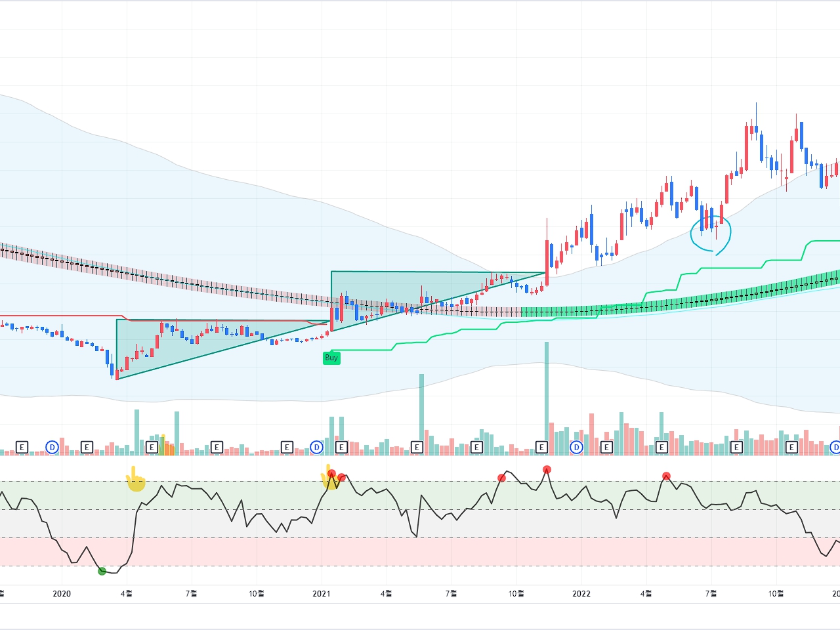Open the earnings E marker for February 2022
The width and height of the screenshot is (840, 630).
pos(607,448)
